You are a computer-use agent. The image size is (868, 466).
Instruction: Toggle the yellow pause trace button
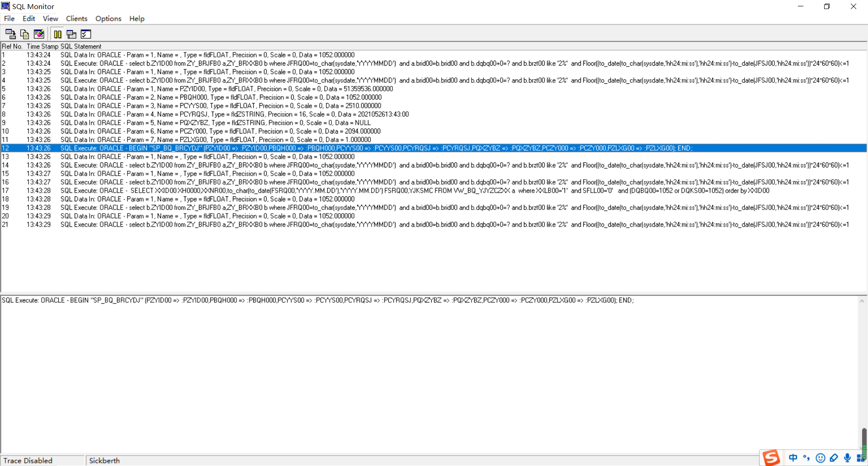tap(57, 34)
